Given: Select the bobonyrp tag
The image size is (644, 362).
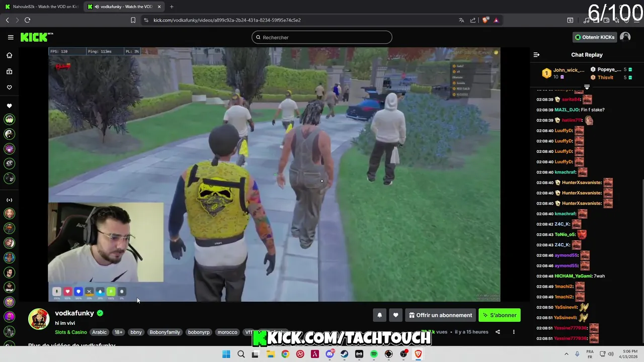Looking at the screenshot, I should [199, 332].
